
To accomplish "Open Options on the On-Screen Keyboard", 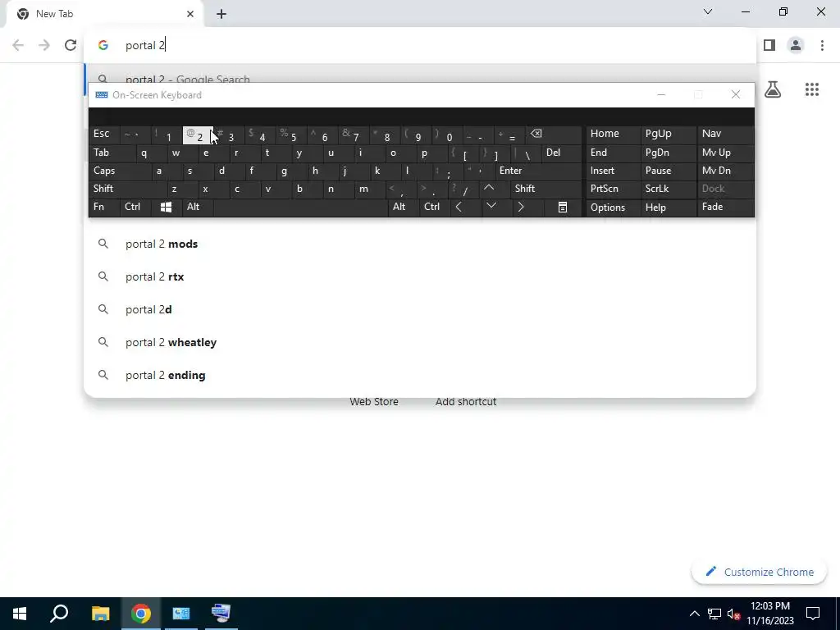I will (613, 208).
